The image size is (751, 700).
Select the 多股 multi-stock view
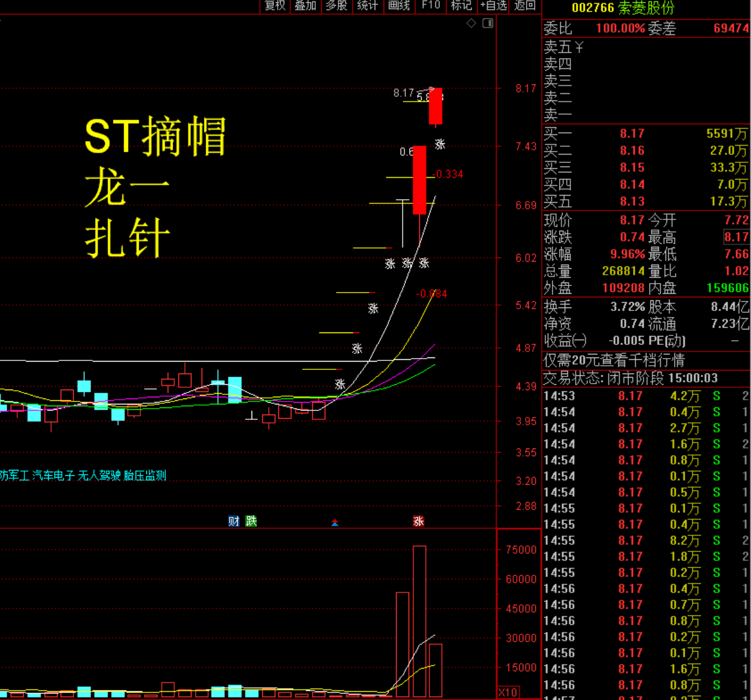point(337,6)
